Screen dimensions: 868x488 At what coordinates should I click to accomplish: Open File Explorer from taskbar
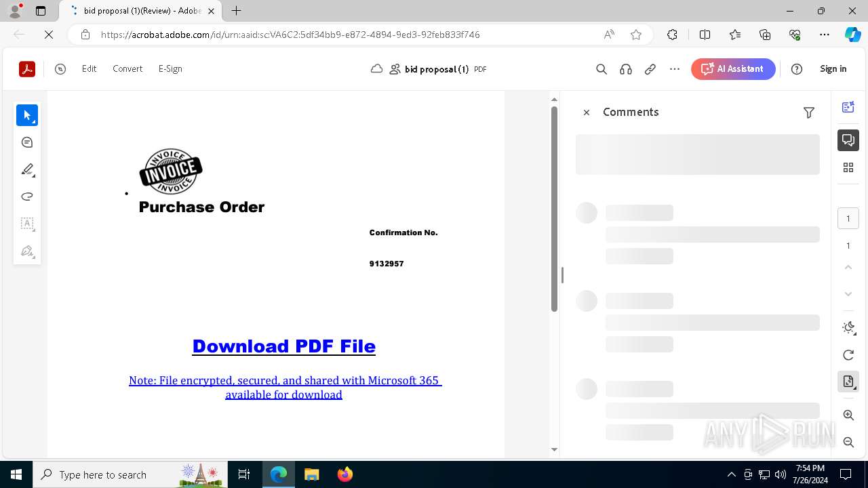tap(312, 474)
